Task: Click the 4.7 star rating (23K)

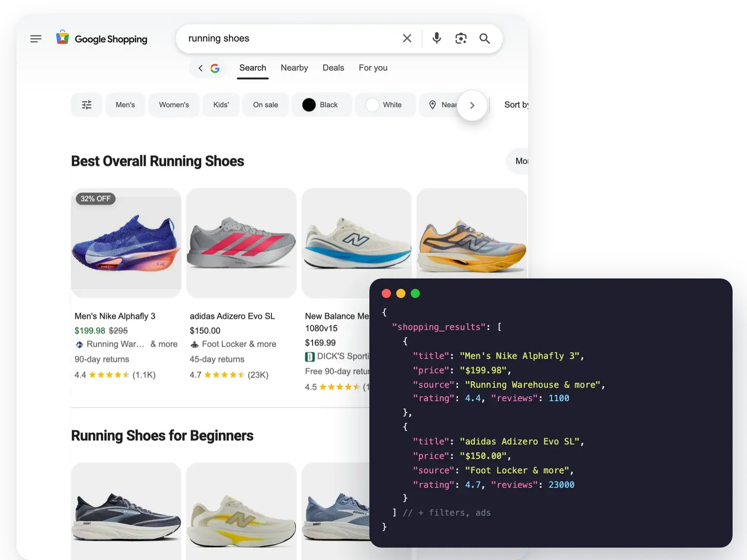Action: point(229,375)
